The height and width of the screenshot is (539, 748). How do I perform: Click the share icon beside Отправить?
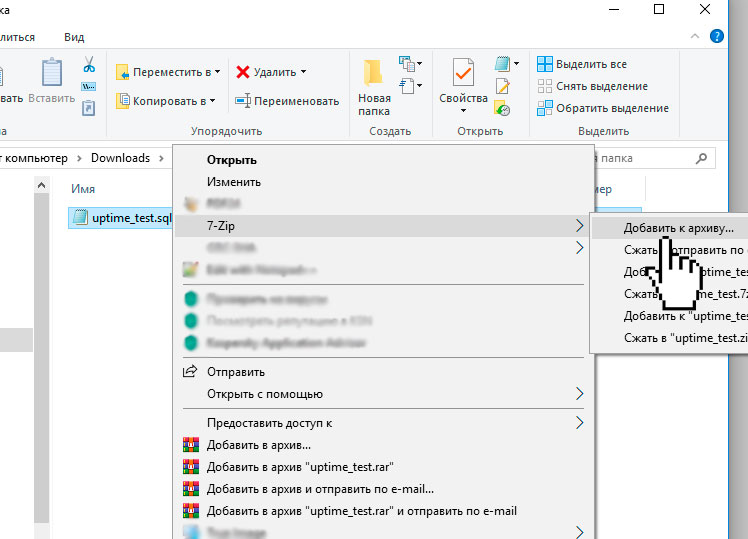pyautogui.click(x=190, y=371)
